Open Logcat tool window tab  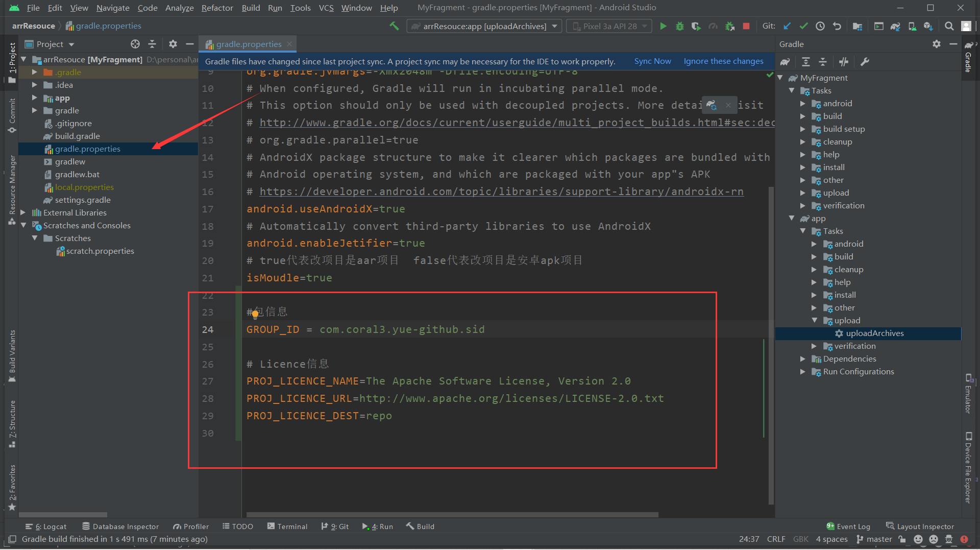pyautogui.click(x=46, y=527)
